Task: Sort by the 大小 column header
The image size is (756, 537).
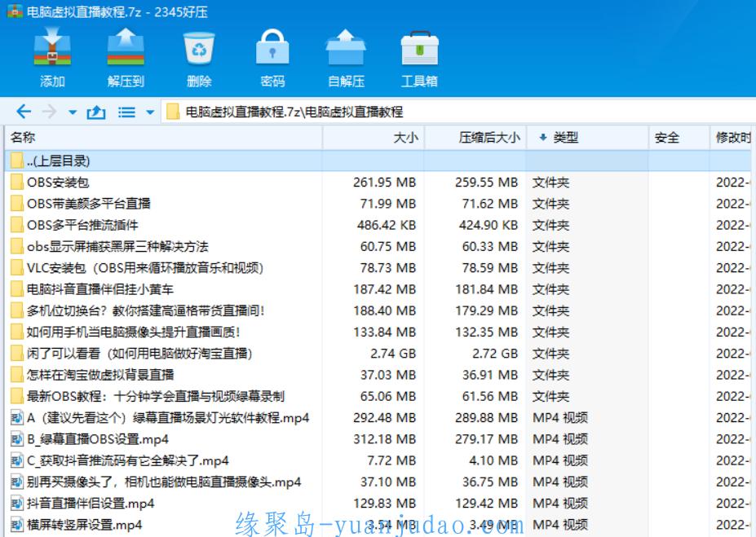Action: tap(374, 137)
